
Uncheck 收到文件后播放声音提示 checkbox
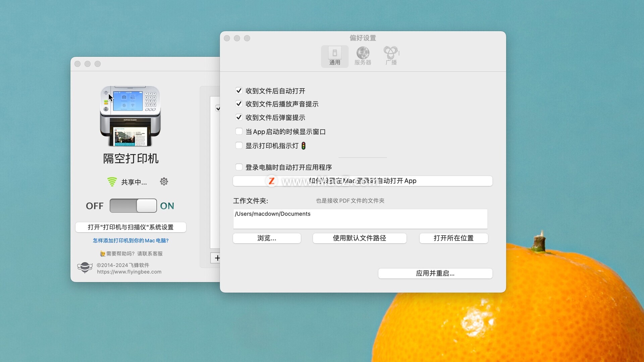click(x=239, y=104)
